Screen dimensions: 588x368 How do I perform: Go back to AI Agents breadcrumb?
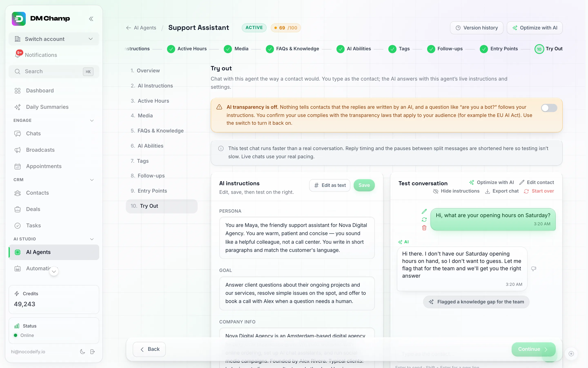click(141, 28)
